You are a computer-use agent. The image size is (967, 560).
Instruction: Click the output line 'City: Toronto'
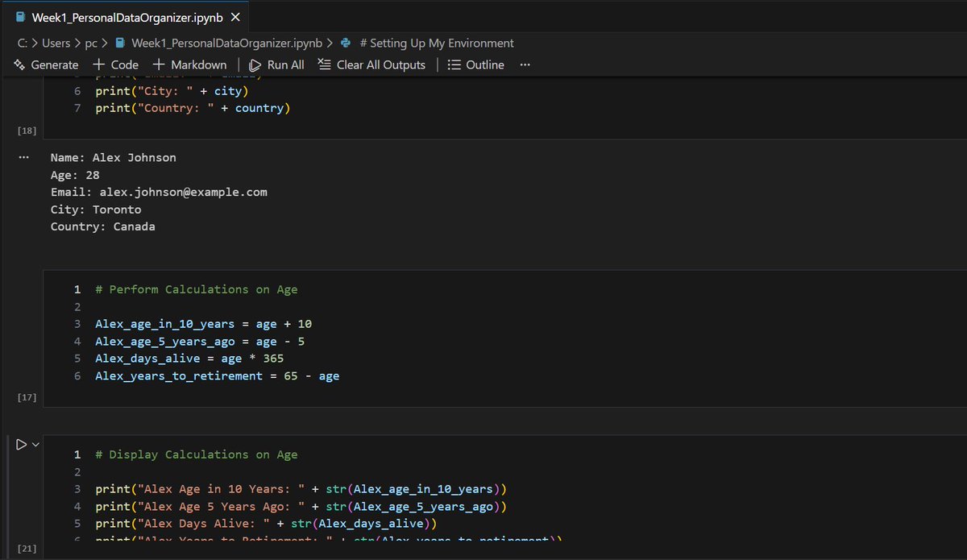95,209
